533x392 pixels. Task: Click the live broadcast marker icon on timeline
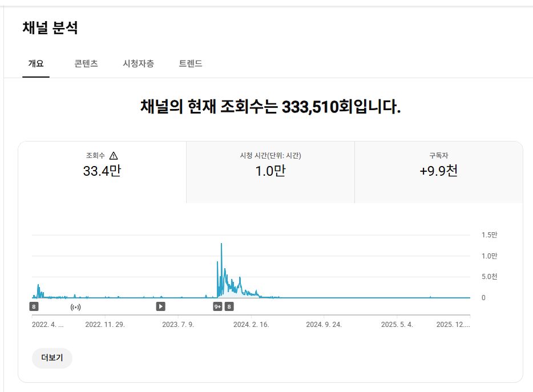pyautogui.click(x=75, y=306)
